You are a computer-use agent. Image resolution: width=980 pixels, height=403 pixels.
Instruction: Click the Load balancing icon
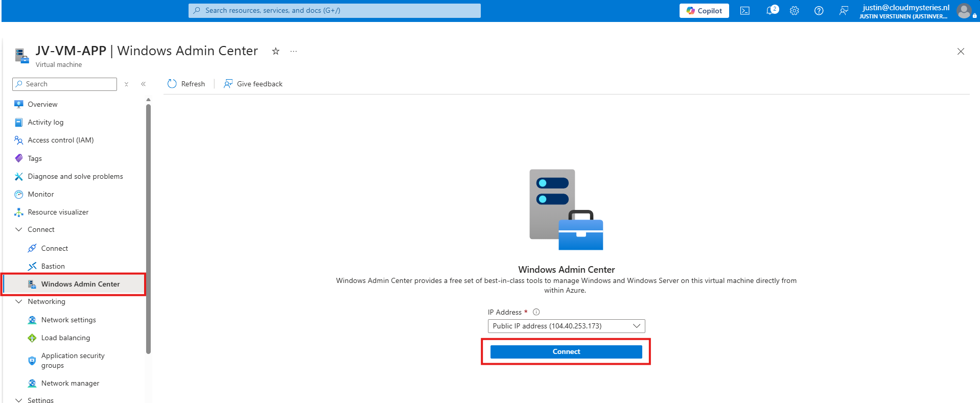pyautogui.click(x=32, y=338)
